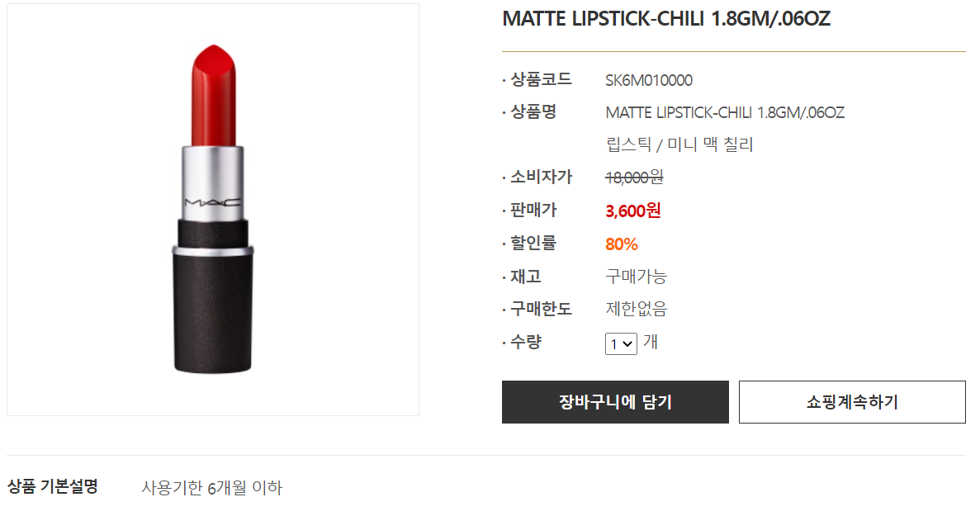Click the 구매가능 stock status

(x=637, y=276)
